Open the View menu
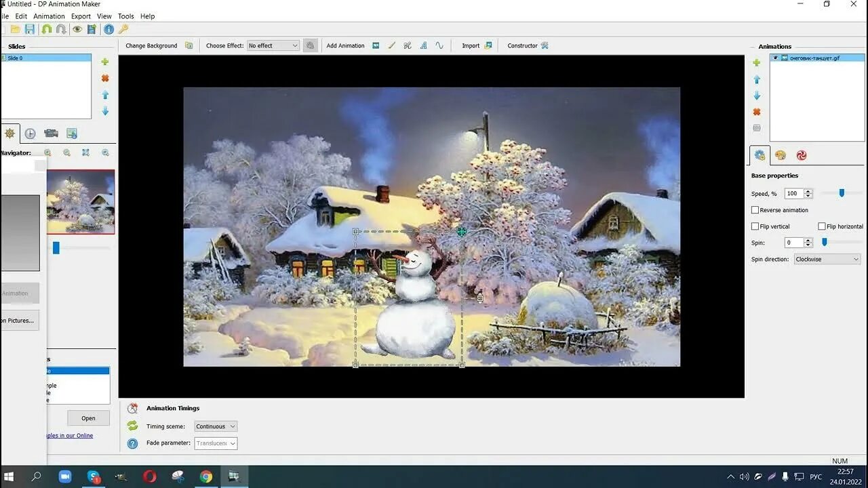Image resolution: width=868 pixels, height=488 pixels. tap(104, 16)
